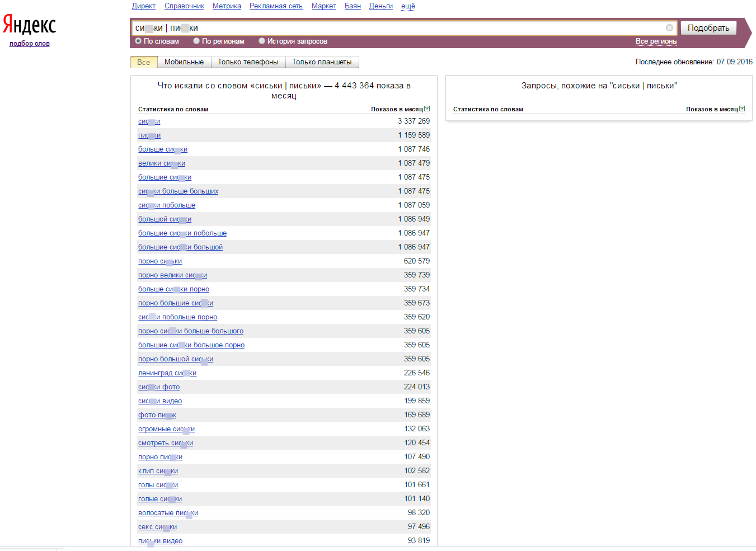Open the Рекламная сеть link
Viewport: 756px width, 551px height.
[x=276, y=6]
